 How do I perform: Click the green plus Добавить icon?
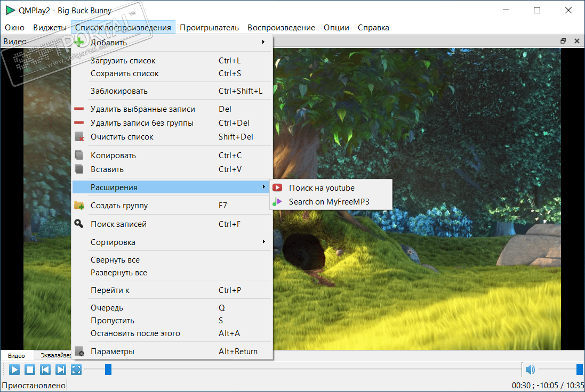[79, 42]
